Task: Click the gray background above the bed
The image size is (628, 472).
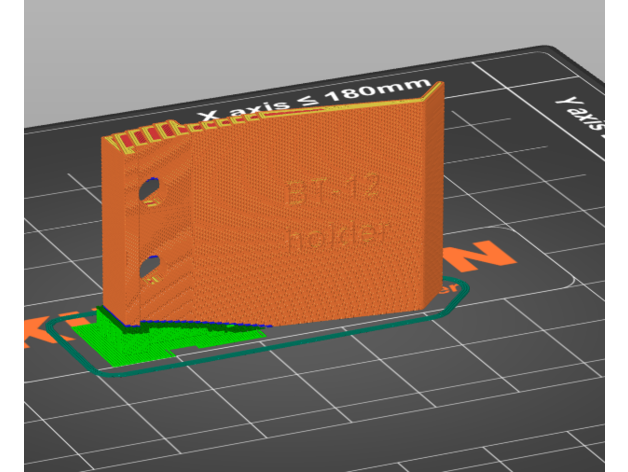Action: click(x=300, y=30)
